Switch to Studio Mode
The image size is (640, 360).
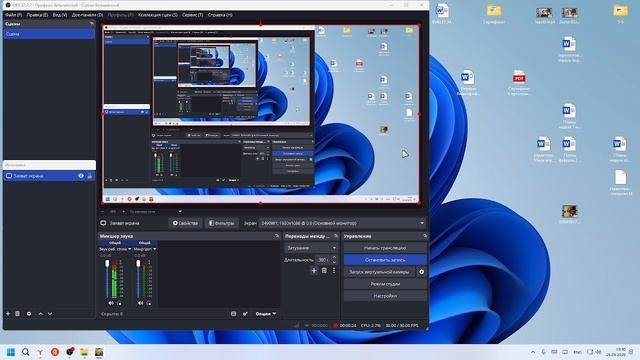click(x=385, y=284)
